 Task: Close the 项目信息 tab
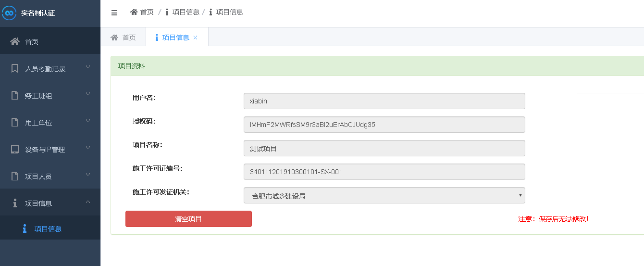click(x=196, y=38)
